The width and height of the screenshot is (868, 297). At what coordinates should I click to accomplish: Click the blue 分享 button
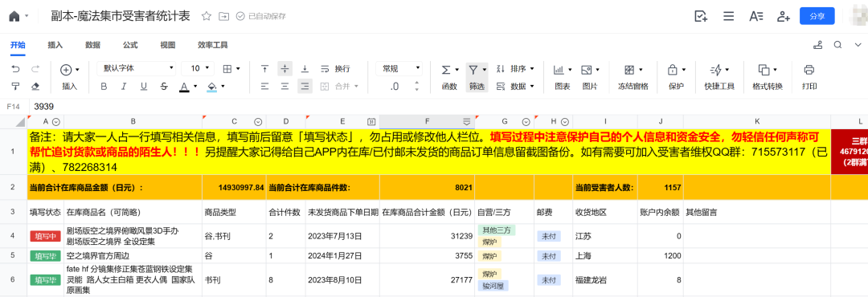point(817,16)
